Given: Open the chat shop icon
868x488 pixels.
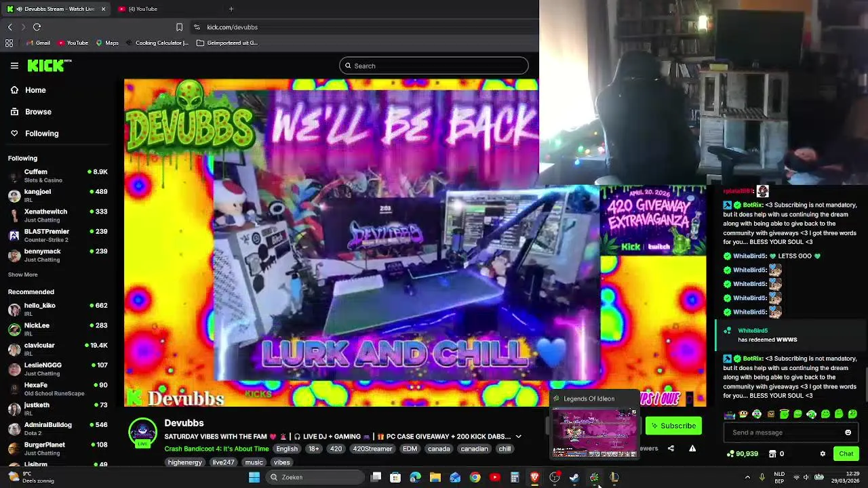Looking at the screenshot, I should [x=772, y=453].
